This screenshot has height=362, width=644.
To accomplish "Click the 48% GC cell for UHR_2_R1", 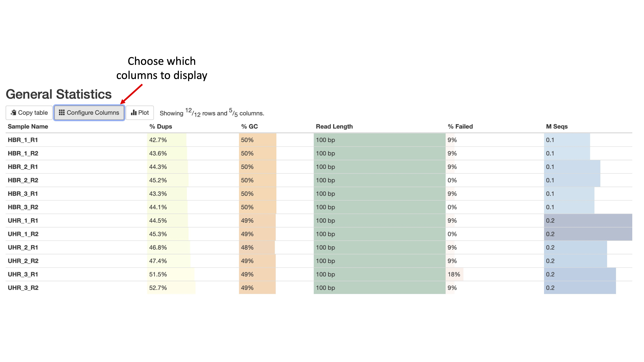I will pos(257,248).
